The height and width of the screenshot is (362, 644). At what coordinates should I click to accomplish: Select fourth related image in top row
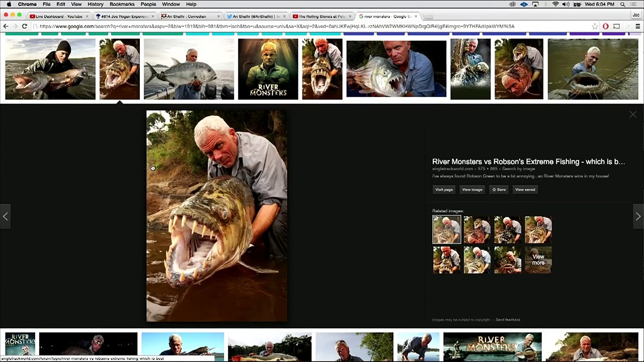coord(538,229)
